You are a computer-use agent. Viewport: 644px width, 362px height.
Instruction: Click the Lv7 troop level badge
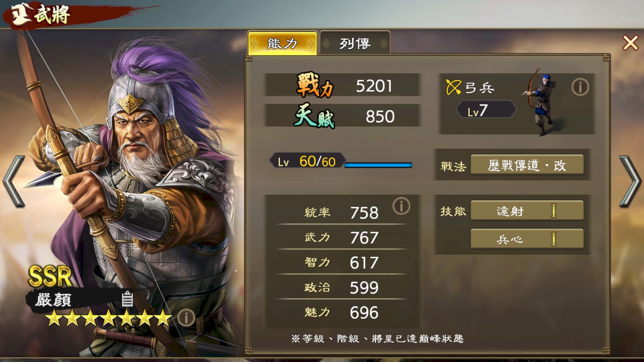(486, 110)
